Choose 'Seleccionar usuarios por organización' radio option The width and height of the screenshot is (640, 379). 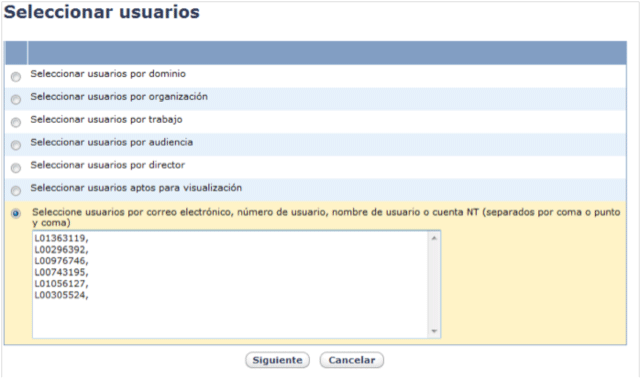click(16, 100)
